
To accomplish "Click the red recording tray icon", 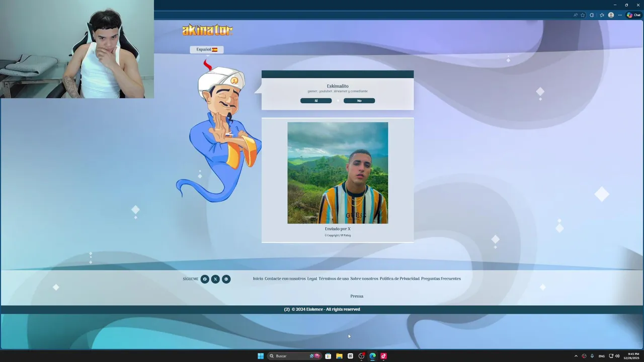I will click(584, 356).
